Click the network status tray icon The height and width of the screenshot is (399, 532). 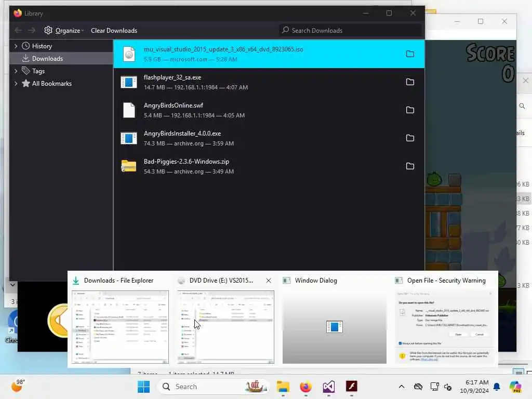coord(418,387)
